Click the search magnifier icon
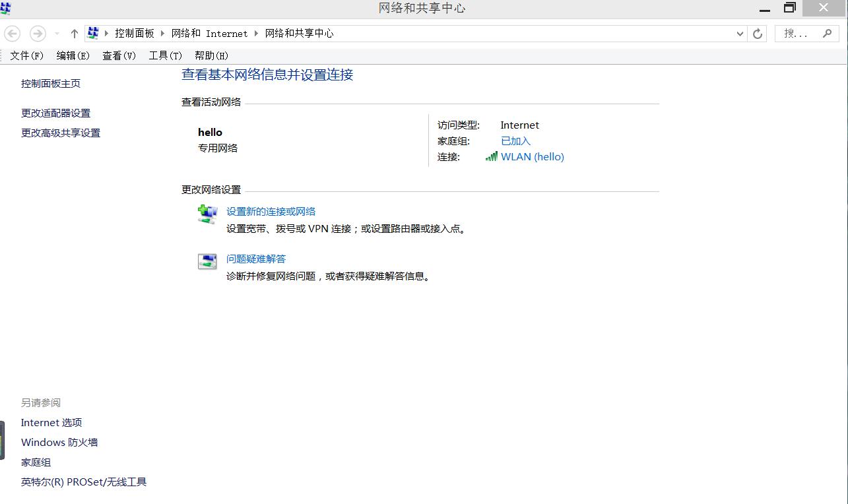The width and height of the screenshot is (848, 504). pos(828,33)
